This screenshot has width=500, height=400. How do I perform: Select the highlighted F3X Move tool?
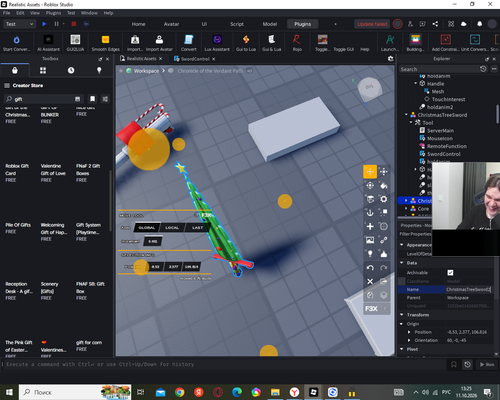370,172
